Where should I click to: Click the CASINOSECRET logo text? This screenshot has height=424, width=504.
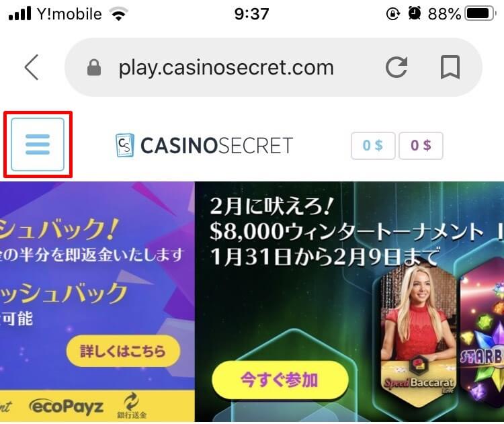216,146
